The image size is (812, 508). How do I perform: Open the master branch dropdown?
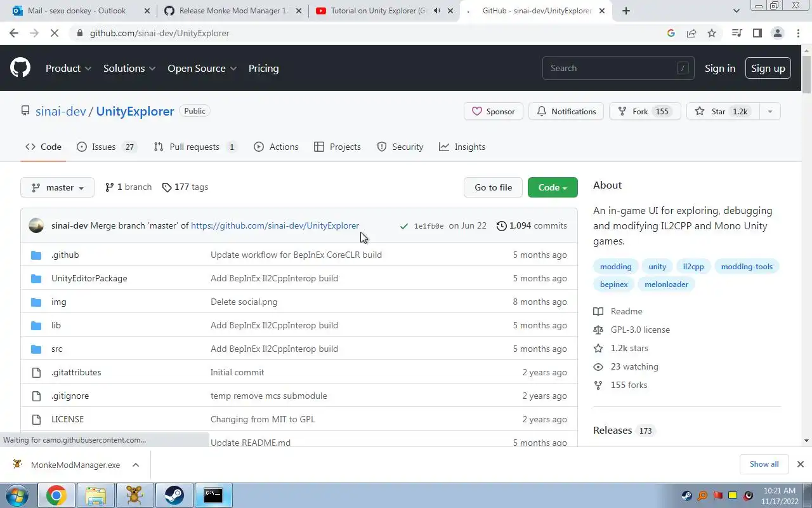(57, 187)
